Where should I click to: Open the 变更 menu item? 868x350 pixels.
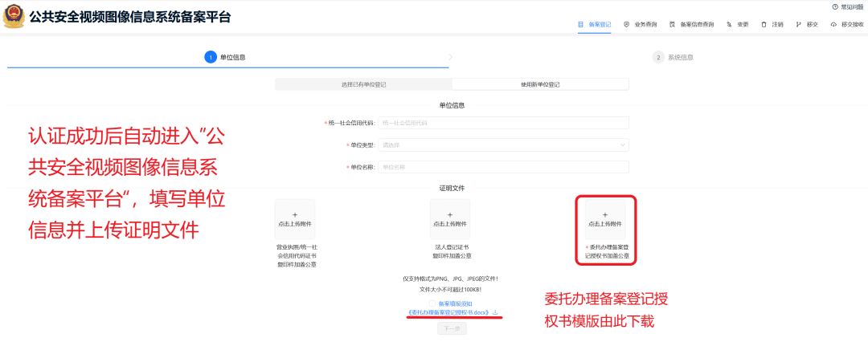(738, 24)
